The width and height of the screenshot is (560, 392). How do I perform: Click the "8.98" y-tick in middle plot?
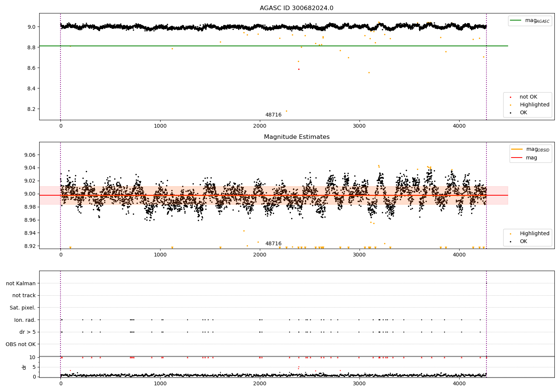coord(30,207)
